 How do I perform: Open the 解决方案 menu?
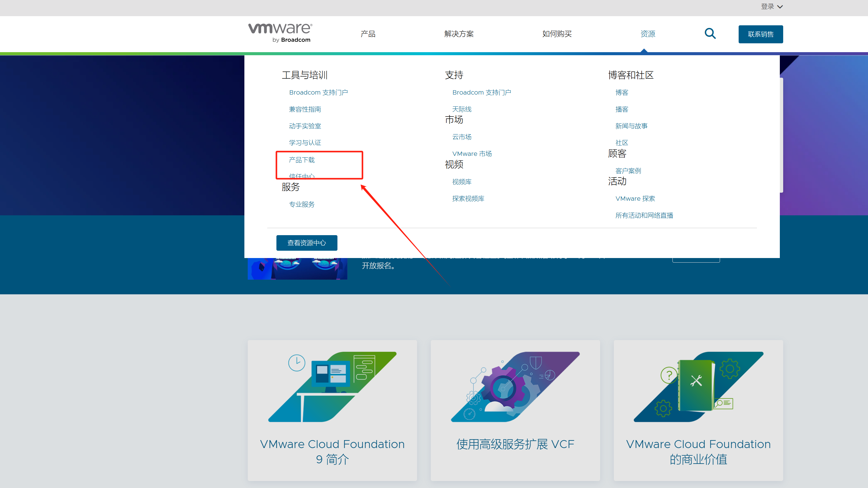point(459,34)
